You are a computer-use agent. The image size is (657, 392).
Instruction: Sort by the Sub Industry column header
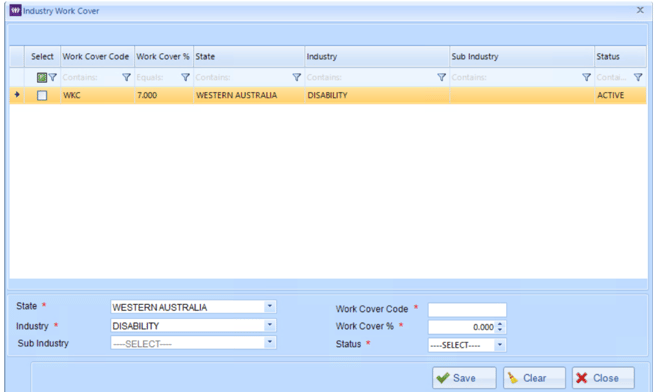tap(522, 57)
